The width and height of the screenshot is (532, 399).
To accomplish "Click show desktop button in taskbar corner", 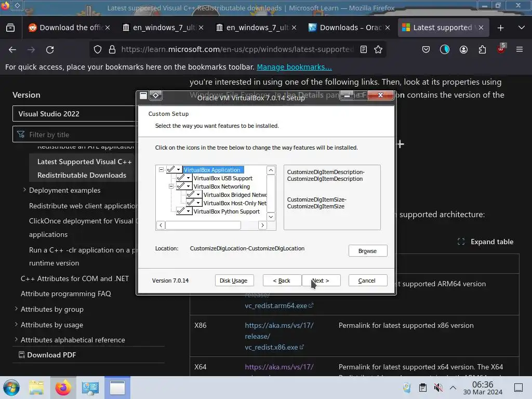I will click(518, 388).
